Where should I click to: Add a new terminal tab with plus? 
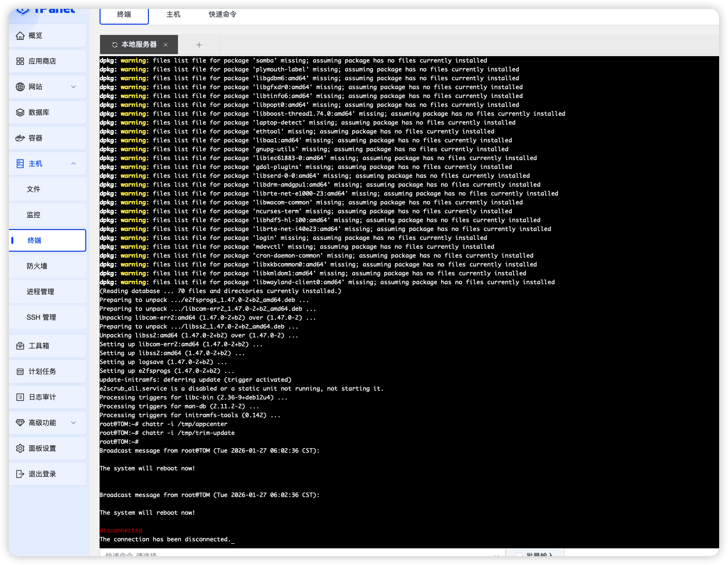(199, 45)
